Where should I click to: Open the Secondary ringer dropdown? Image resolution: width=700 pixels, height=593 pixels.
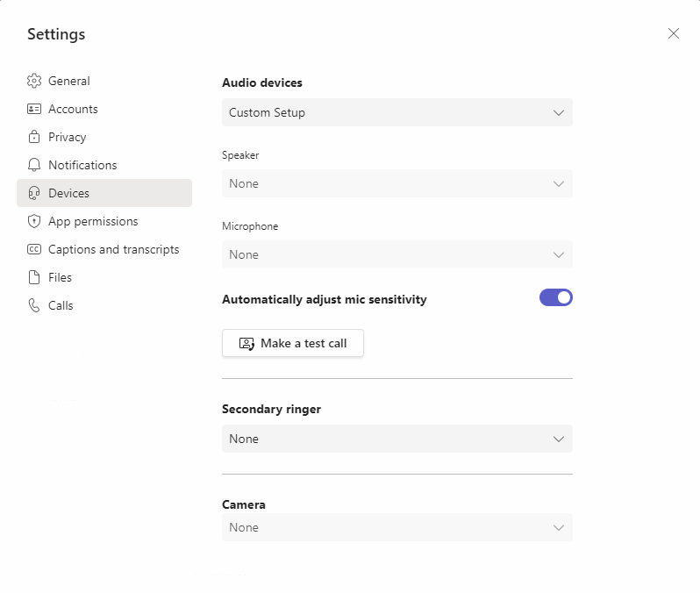396,439
